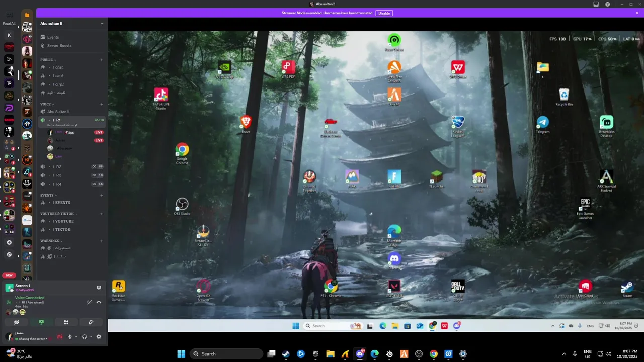Open Epic Games from the Windows taskbar
The height and width of the screenshot is (362, 644).
[315, 354]
